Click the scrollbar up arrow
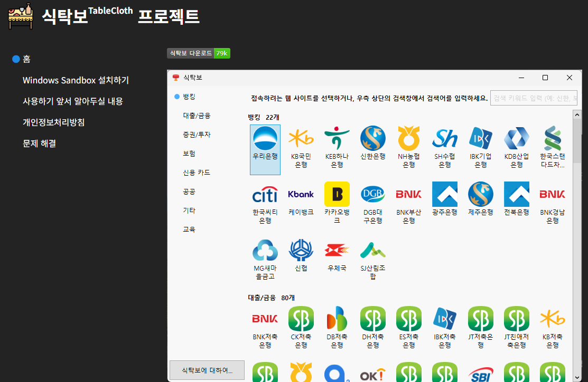The width and height of the screenshot is (588, 382). coord(577,114)
